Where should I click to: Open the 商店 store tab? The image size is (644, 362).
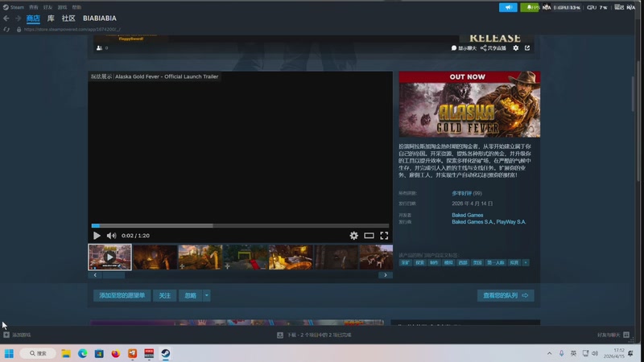(33, 19)
